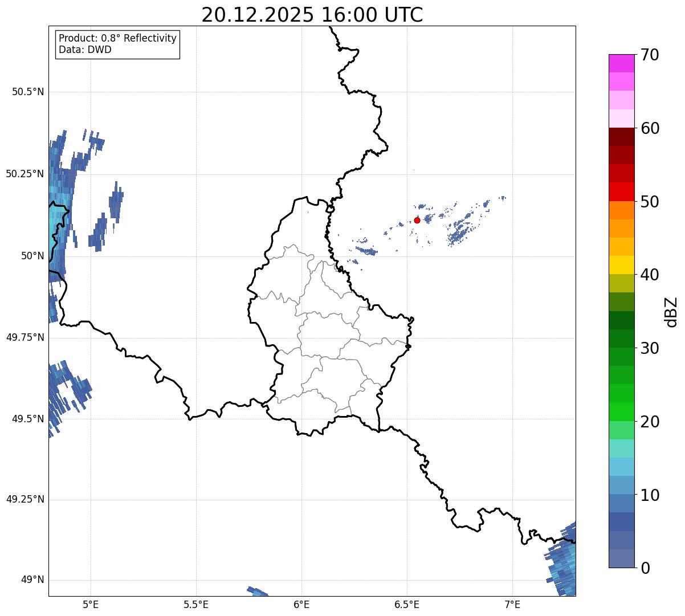Click the '49.25°N' latitude label

click(x=25, y=500)
